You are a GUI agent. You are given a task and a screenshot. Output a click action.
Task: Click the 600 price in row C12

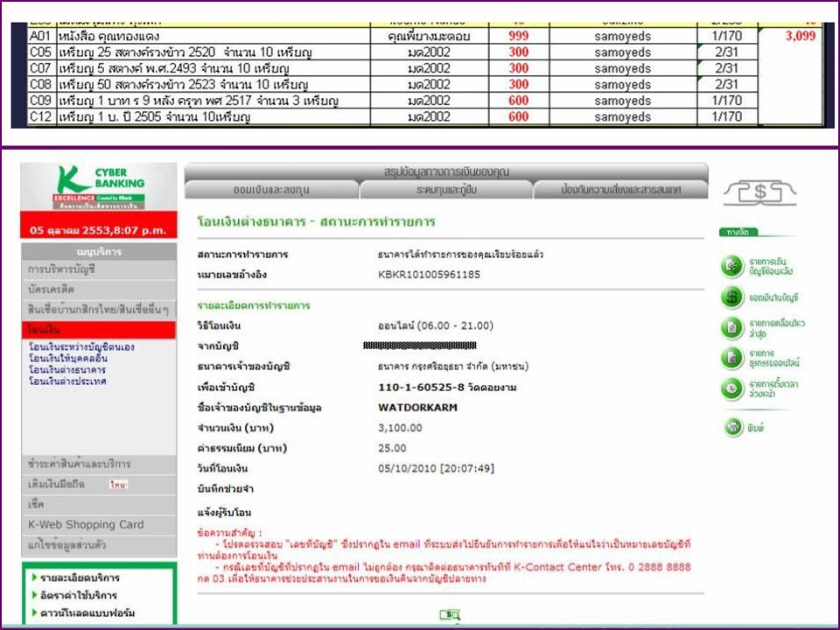519,116
